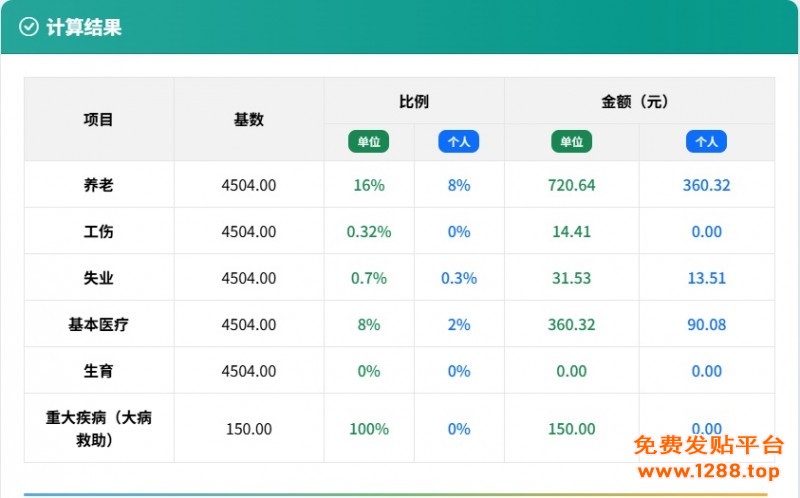Click the check-circle icon beside 计算结果
The width and height of the screenshot is (800, 498).
(29, 28)
